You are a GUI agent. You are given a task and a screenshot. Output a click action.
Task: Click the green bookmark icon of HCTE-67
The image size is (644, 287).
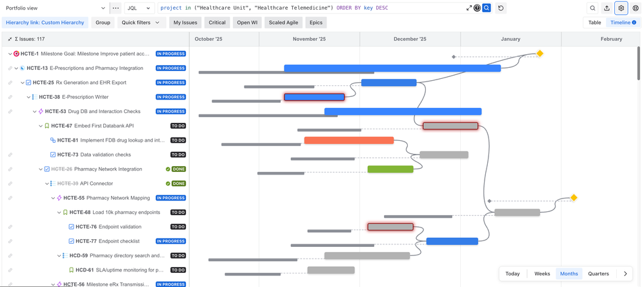(x=47, y=126)
